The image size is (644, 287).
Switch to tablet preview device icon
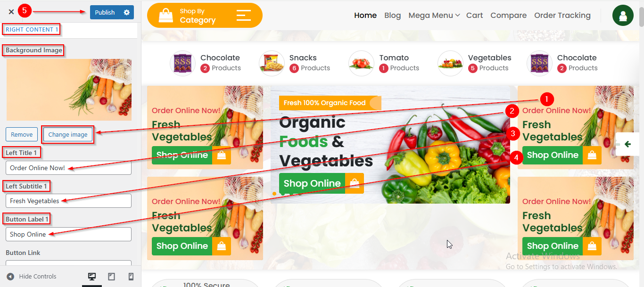pyautogui.click(x=112, y=277)
